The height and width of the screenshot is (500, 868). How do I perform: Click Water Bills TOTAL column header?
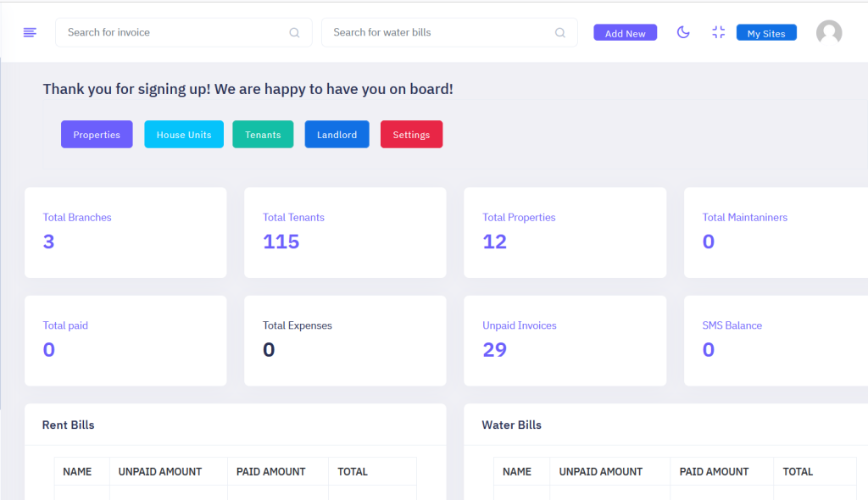click(798, 472)
